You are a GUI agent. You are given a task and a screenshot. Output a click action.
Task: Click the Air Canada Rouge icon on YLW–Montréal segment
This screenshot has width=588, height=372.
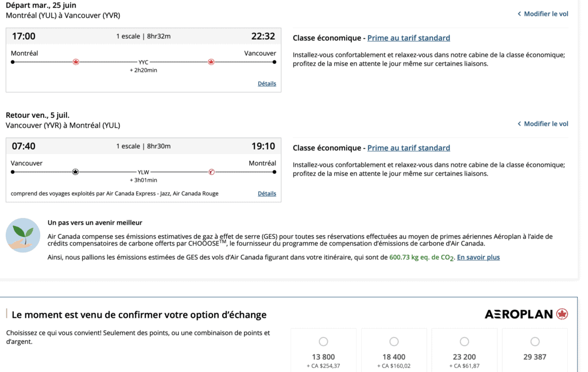coord(211,171)
